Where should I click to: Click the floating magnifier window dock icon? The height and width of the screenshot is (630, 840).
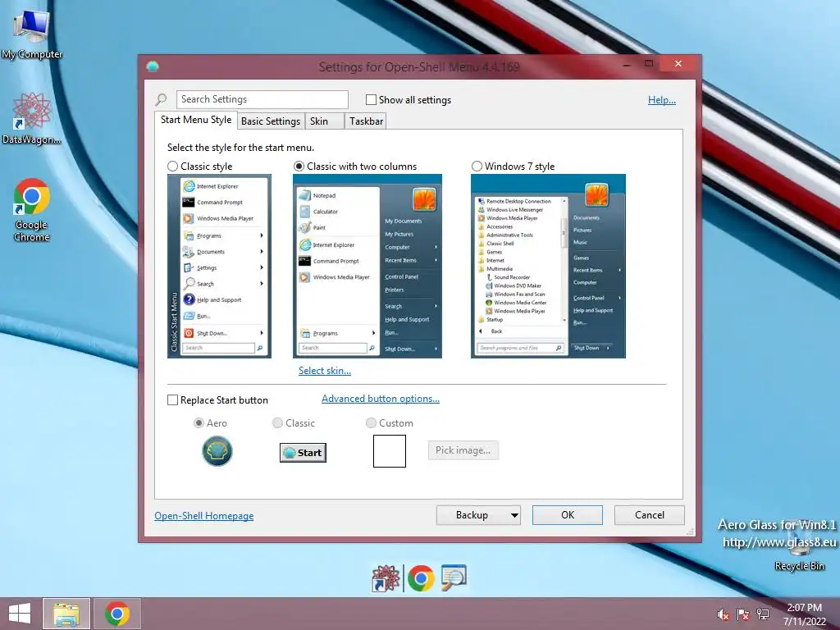(454, 578)
